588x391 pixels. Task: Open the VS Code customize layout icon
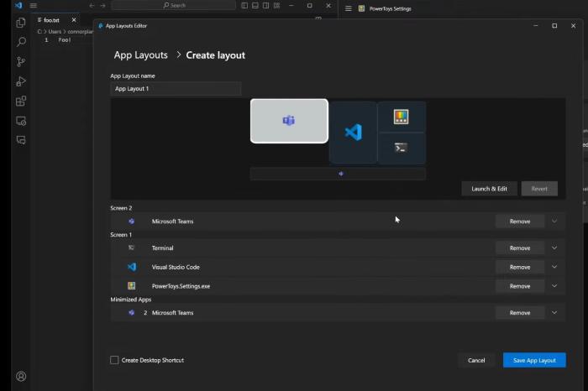[276, 5]
